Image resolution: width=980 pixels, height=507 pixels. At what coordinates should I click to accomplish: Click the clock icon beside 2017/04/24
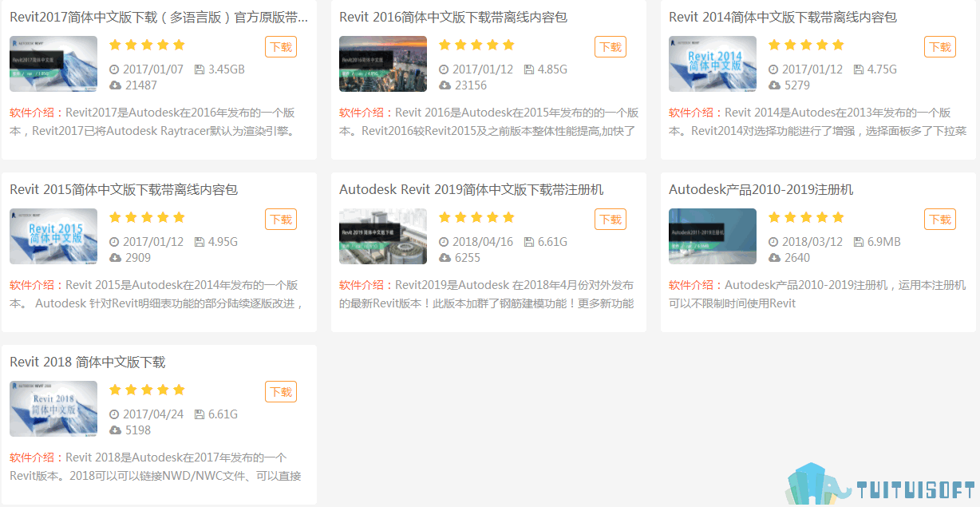point(114,414)
